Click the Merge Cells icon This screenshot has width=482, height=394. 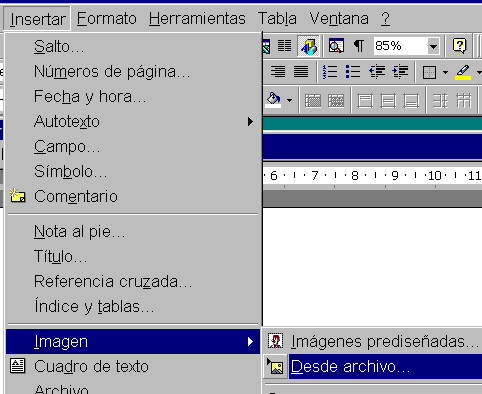tap(313, 100)
